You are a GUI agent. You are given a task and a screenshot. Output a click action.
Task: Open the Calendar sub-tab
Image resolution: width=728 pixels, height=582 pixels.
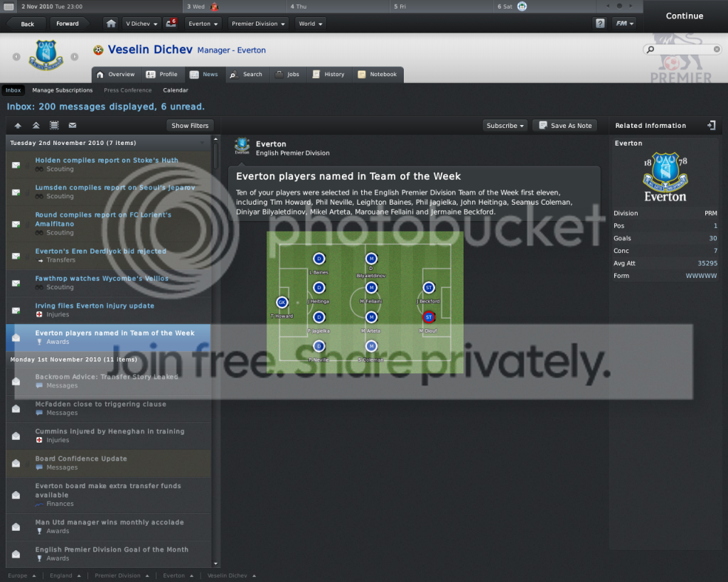pos(176,90)
